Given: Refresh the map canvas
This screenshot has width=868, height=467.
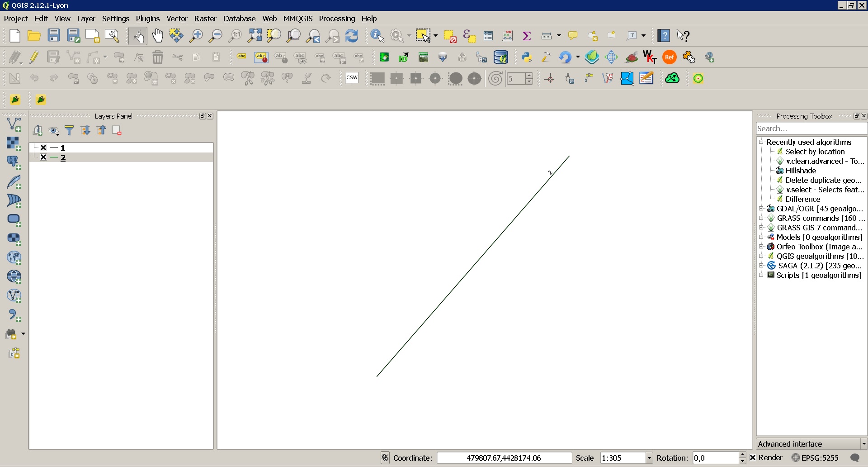Looking at the screenshot, I should [x=352, y=36].
